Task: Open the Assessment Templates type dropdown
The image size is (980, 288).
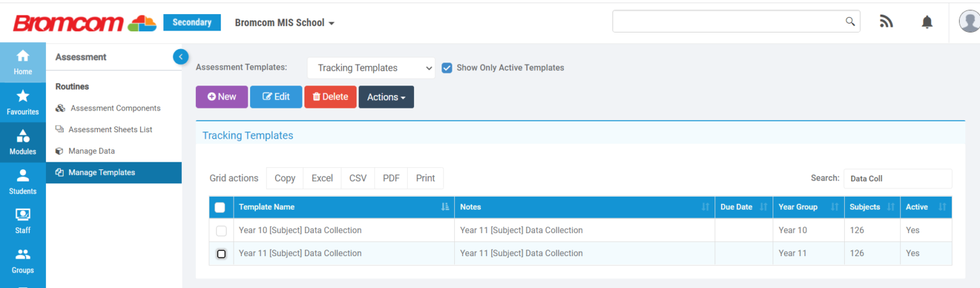Action: point(371,68)
